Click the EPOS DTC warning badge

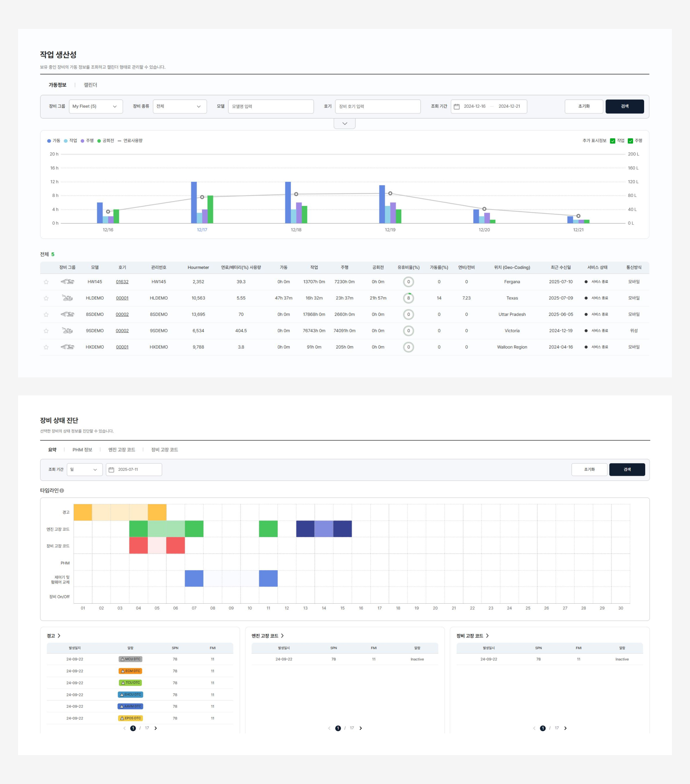130,718
